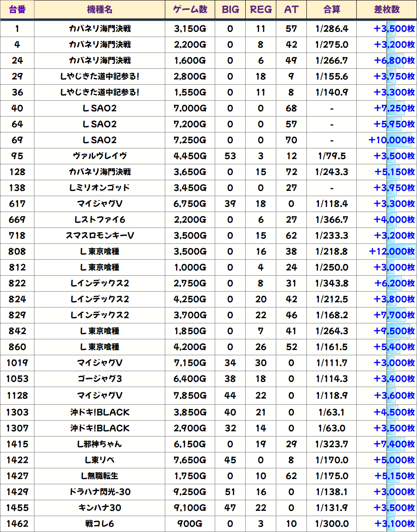Click the BIG column header

click(x=230, y=9)
